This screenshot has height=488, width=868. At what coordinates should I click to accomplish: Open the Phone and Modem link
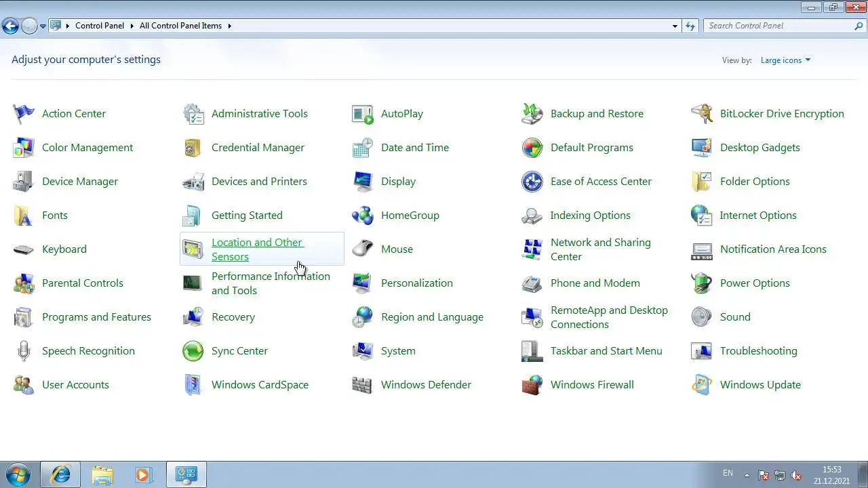click(595, 283)
